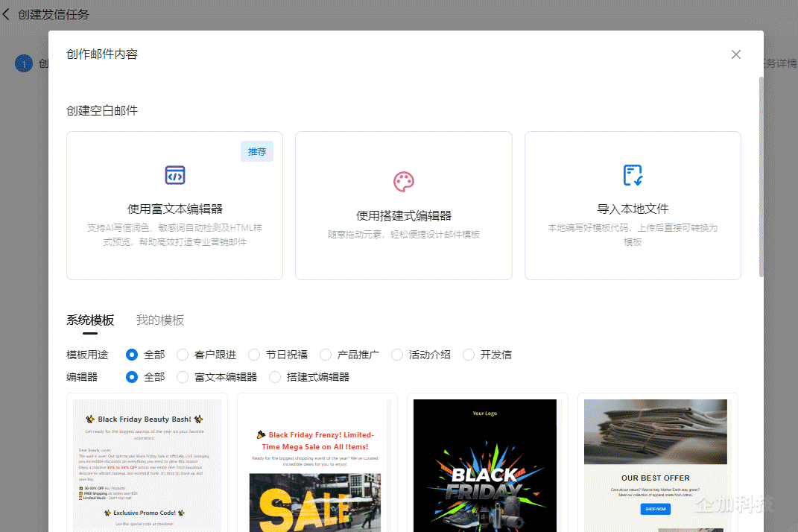Image resolution: width=798 pixels, height=532 pixels.
Task: Switch to the 我的模板 tab
Action: tap(159, 320)
